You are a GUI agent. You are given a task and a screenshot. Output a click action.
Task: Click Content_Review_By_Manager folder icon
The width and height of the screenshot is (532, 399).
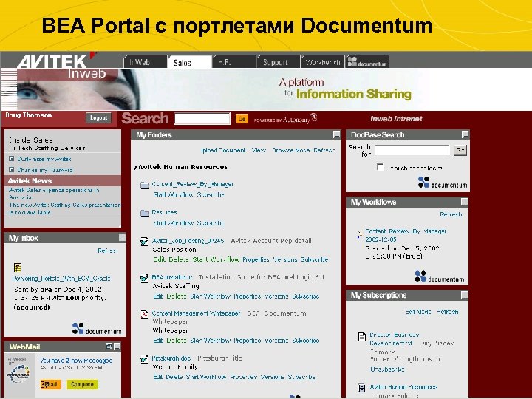(x=145, y=185)
